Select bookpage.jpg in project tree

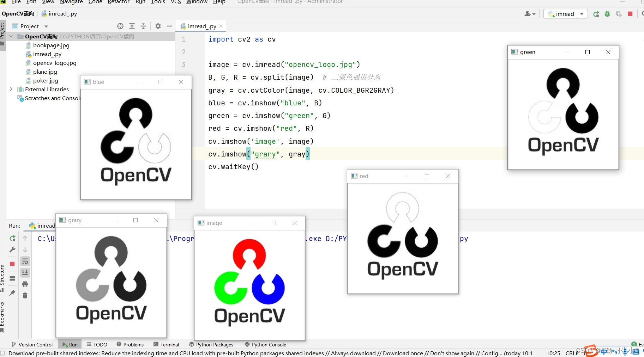click(x=51, y=45)
